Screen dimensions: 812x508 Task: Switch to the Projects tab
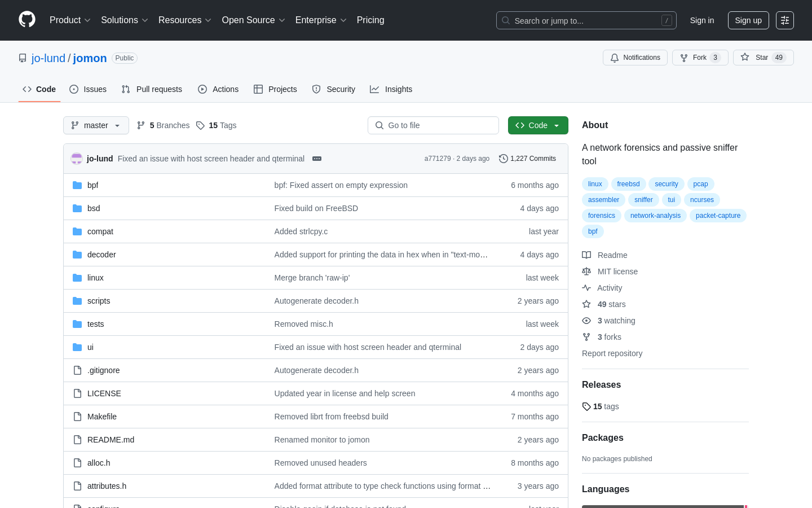tap(275, 89)
